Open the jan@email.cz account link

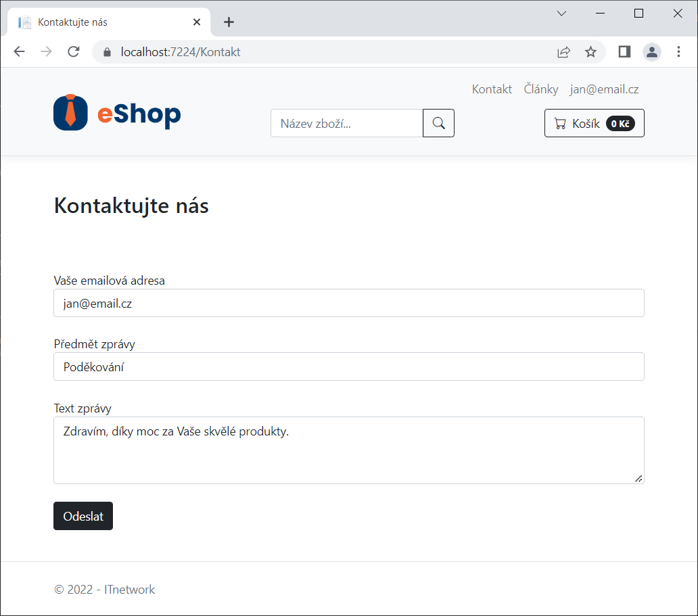coord(604,89)
